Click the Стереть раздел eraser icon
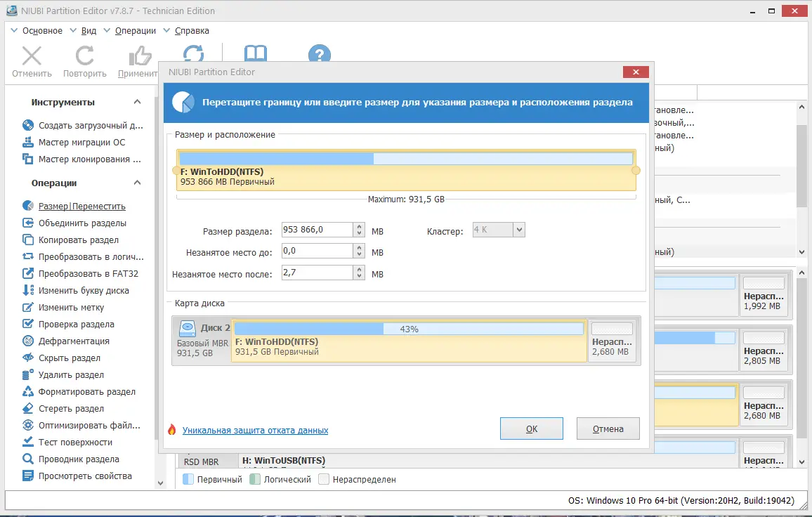The width and height of the screenshot is (812, 517). 28,408
